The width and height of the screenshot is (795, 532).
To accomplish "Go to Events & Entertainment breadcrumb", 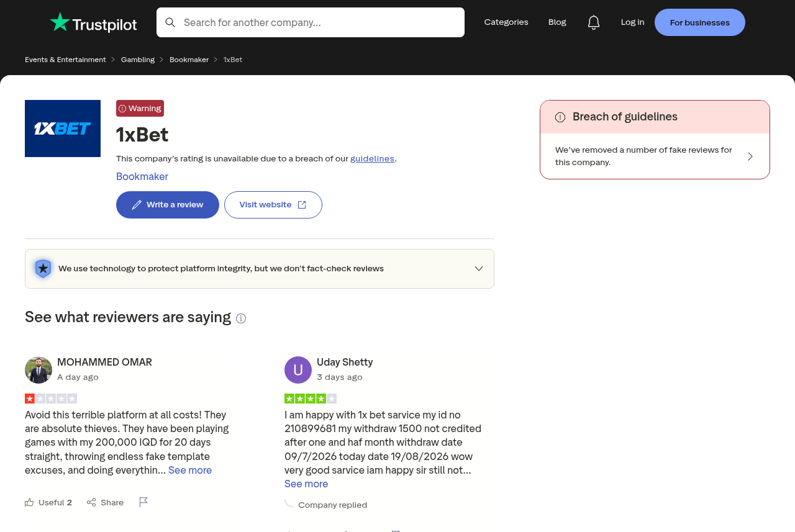I will pyautogui.click(x=65, y=60).
